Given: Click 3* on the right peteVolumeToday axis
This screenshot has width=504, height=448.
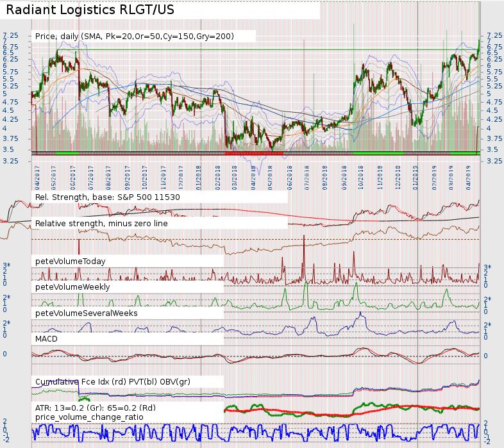Looking at the screenshot, I should point(487,267).
